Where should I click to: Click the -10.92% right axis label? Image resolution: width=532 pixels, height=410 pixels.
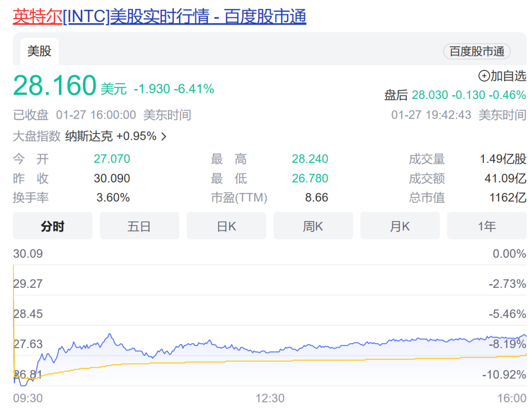coord(504,375)
